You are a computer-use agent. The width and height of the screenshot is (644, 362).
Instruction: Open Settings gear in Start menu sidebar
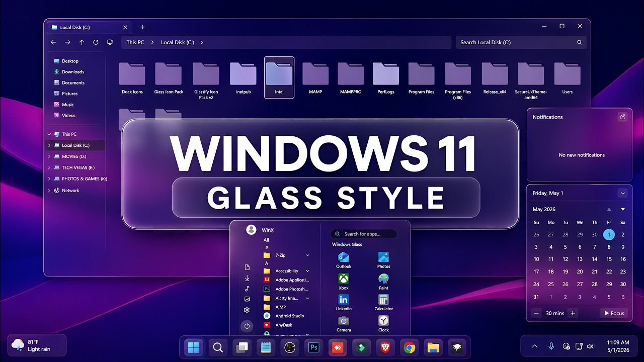pyautogui.click(x=247, y=310)
